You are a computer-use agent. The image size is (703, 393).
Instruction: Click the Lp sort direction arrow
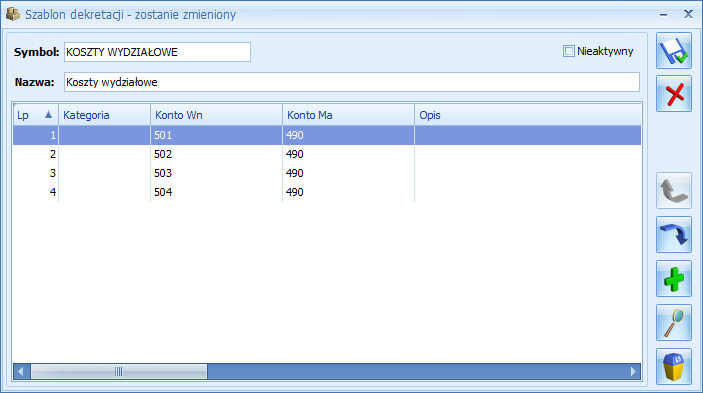point(48,115)
